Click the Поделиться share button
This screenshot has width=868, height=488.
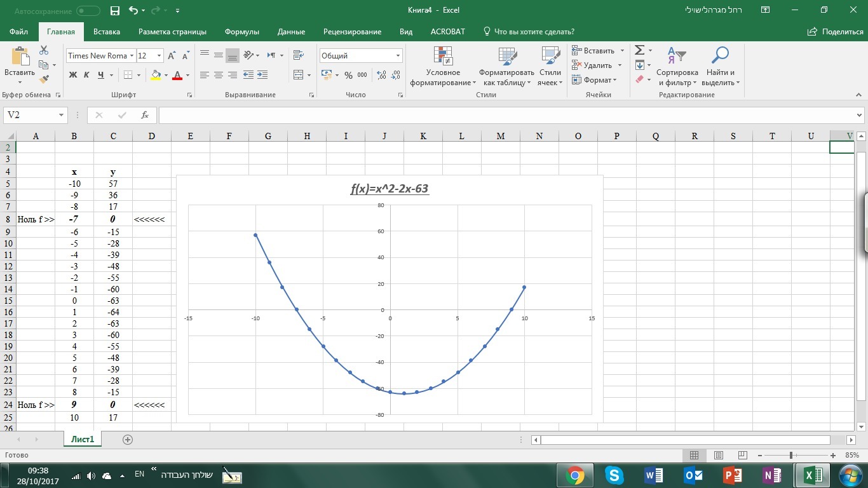(x=836, y=32)
